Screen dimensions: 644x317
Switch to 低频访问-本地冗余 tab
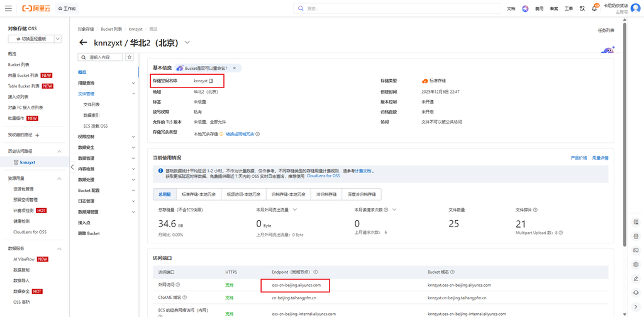coord(243,194)
